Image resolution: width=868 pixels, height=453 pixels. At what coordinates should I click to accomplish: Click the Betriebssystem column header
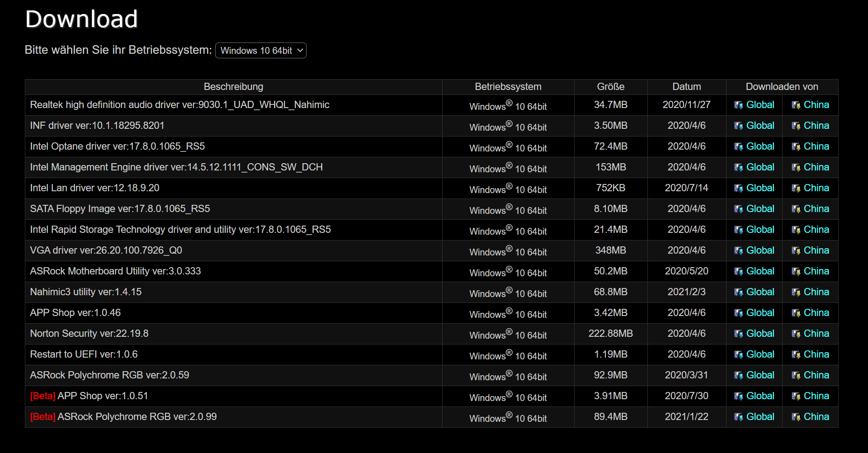click(x=508, y=87)
